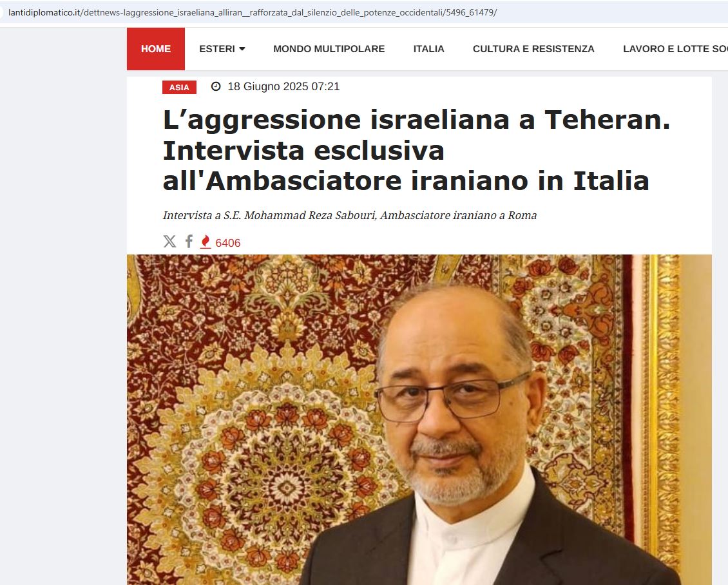Click the clock icon beside the date

(x=216, y=86)
